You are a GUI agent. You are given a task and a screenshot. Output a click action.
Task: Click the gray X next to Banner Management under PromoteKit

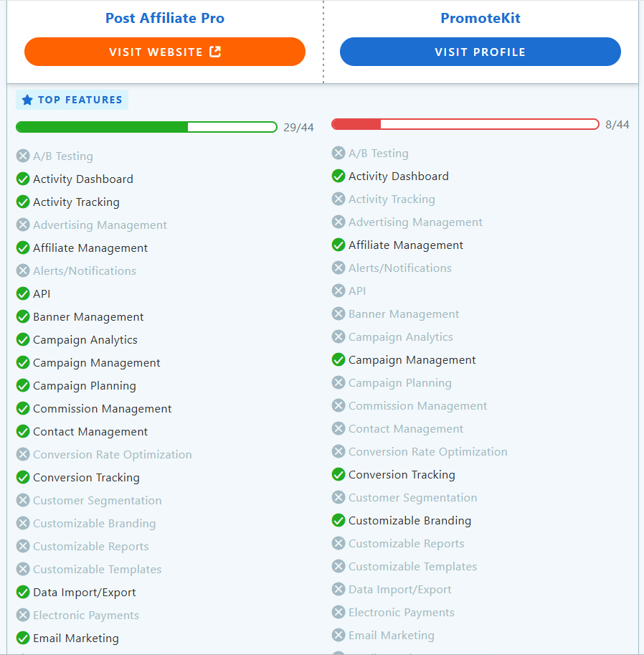point(338,314)
